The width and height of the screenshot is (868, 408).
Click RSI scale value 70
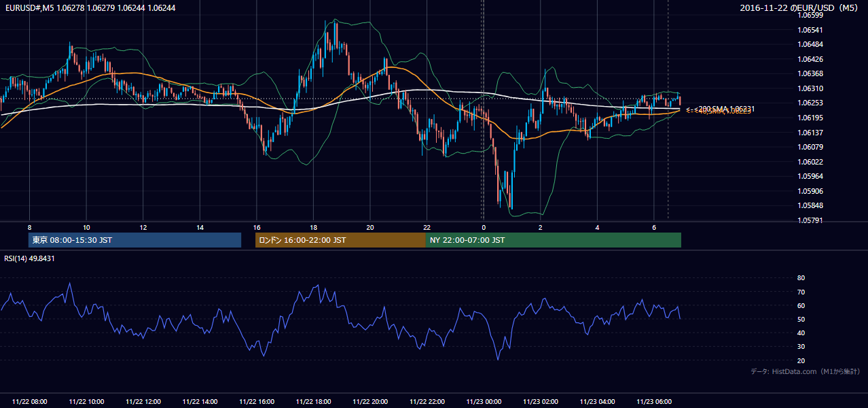point(801,292)
